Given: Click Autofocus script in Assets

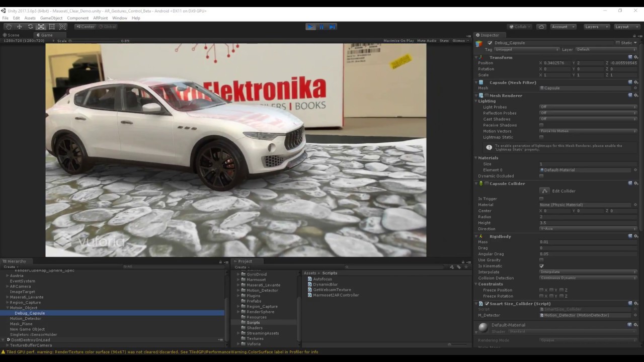Looking at the screenshot, I should tap(322, 279).
